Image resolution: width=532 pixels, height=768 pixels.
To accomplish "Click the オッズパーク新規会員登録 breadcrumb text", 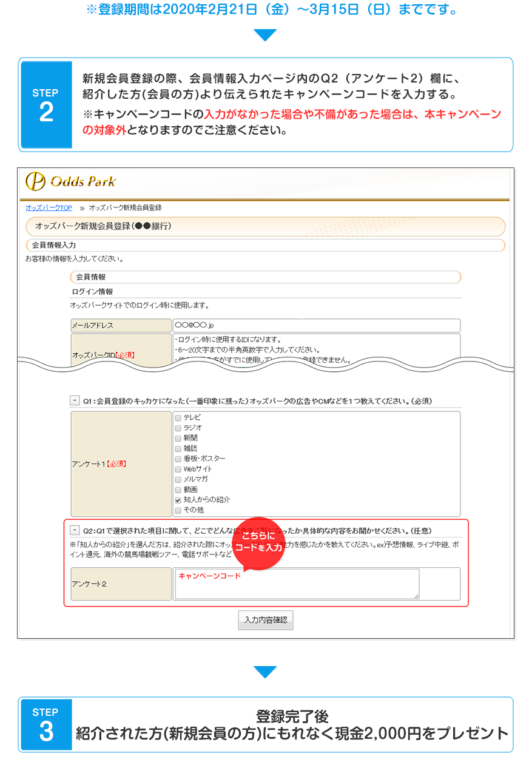I will 125,207.
